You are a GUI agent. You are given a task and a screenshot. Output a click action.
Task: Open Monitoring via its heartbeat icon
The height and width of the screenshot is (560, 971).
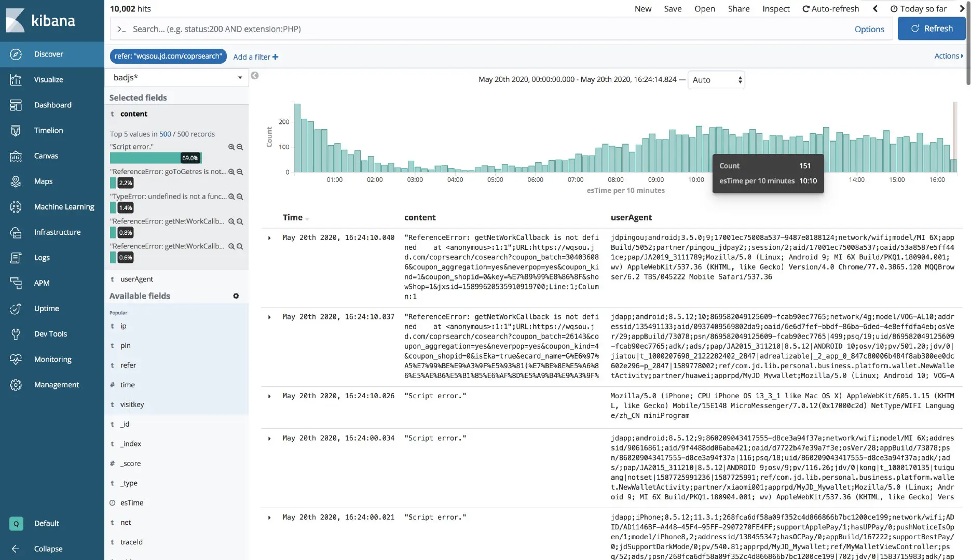coord(16,359)
